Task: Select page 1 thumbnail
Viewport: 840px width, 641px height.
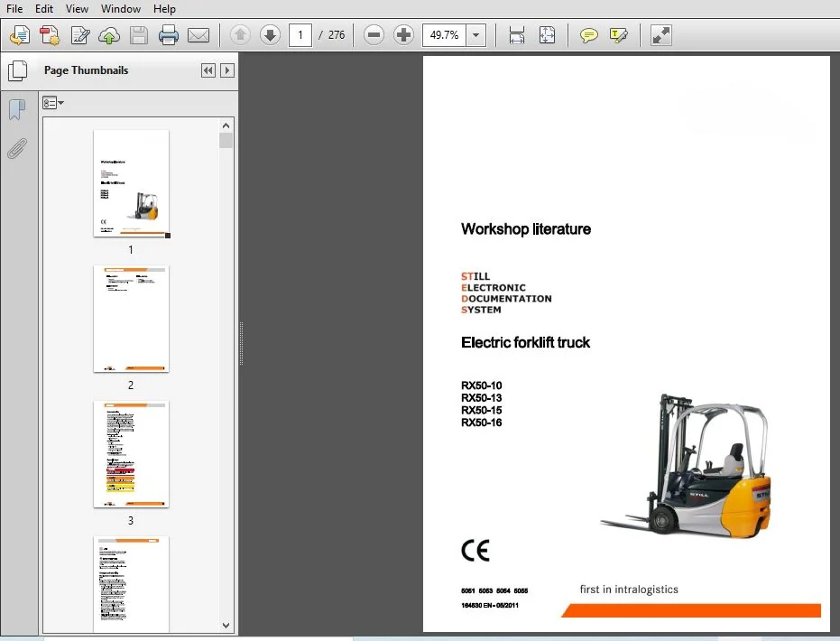Action: click(x=131, y=183)
